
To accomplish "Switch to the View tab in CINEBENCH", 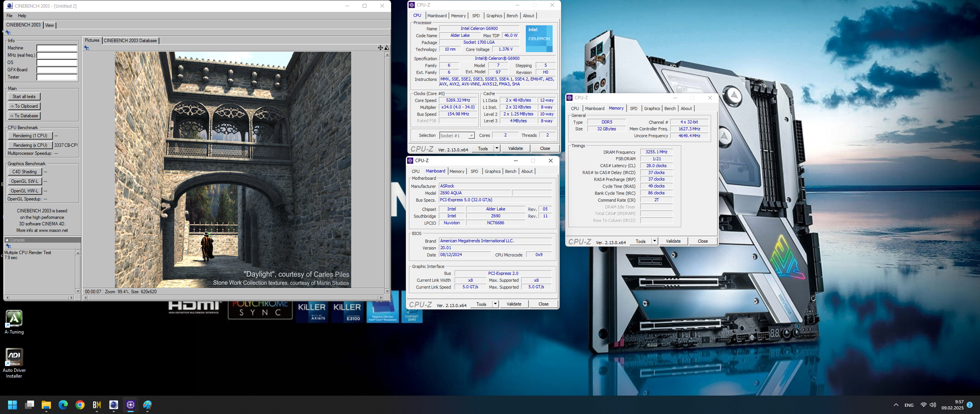I will [x=49, y=25].
